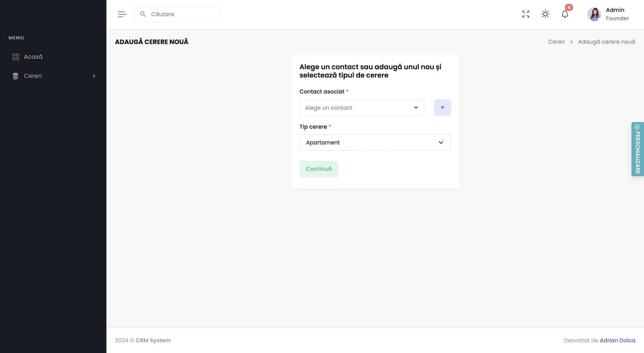Screen dimensions: 644x353
Task: Open the Adrian Dolca footer link
Action: (x=617, y=340)
